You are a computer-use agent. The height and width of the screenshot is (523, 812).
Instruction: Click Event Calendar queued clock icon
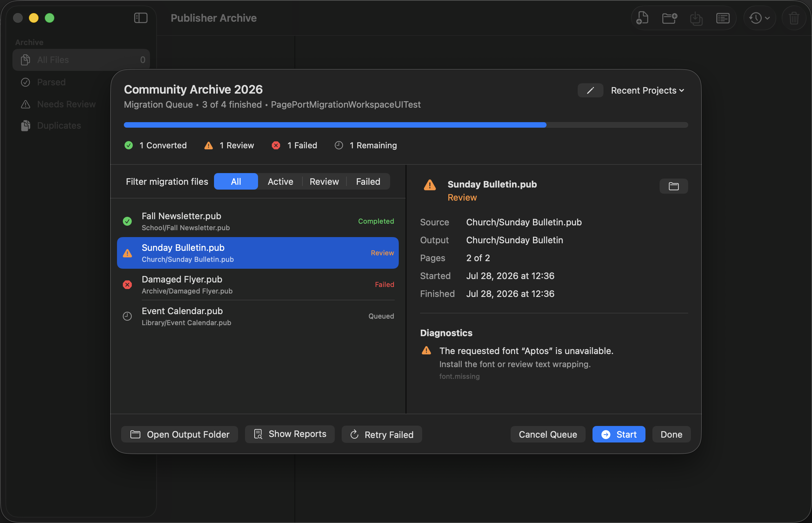click(x=127, y=316)
